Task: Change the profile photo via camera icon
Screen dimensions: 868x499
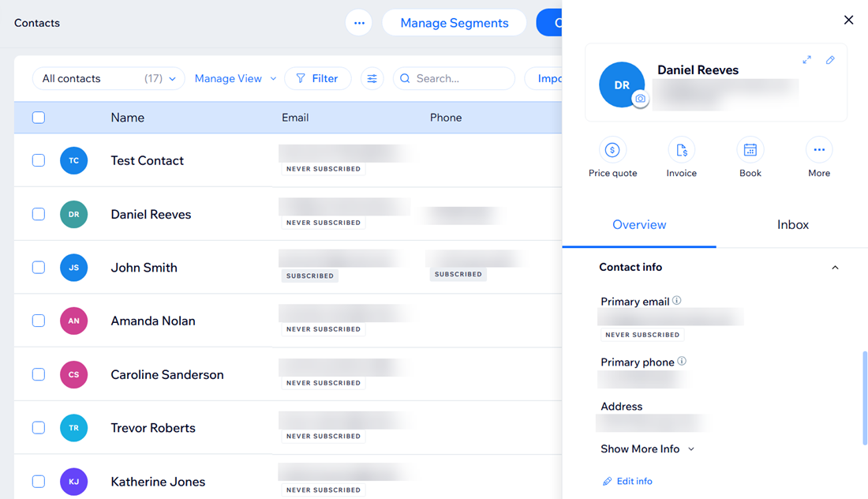Action: (641, 99)
